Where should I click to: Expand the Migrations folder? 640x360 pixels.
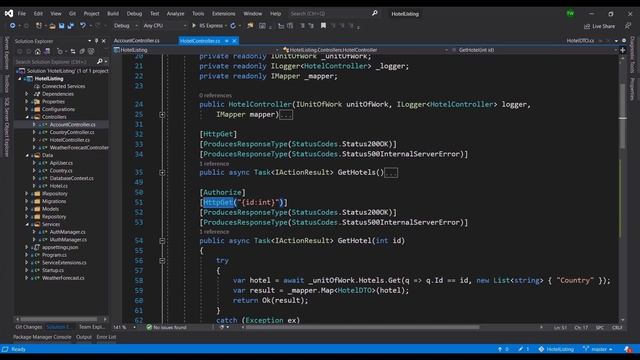click(27, 201)
